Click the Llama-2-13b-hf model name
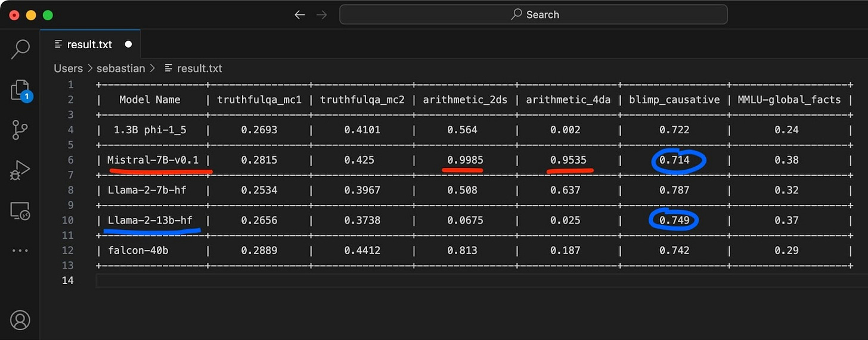Viewport: 868px width, 340px height. pyautogui.click(x=150, y=220)
